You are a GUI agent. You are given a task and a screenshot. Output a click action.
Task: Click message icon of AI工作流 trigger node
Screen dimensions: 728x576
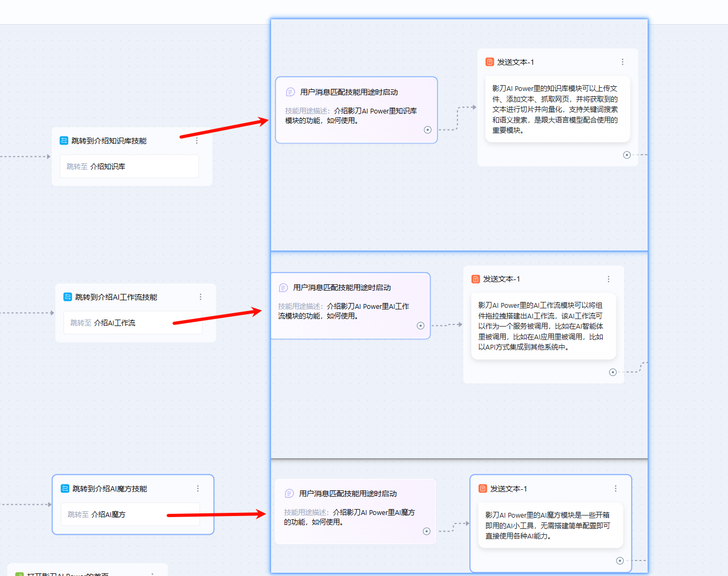point(283,287)
